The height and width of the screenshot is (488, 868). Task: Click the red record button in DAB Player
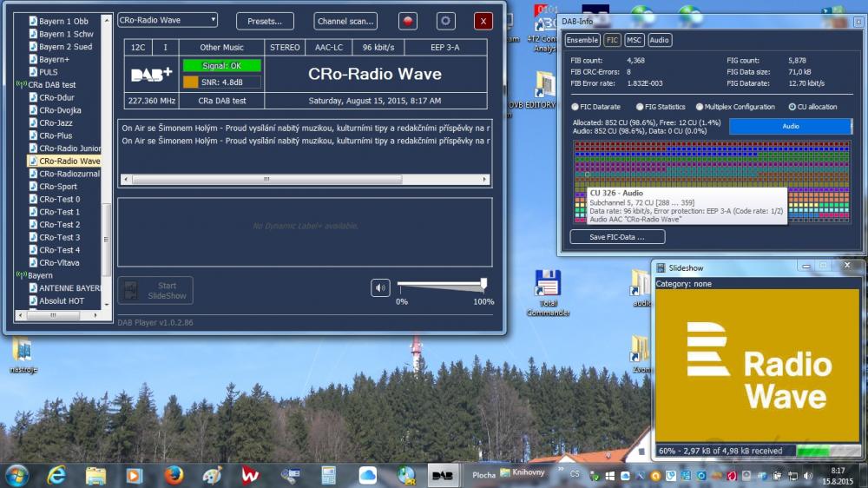[407, 21]
